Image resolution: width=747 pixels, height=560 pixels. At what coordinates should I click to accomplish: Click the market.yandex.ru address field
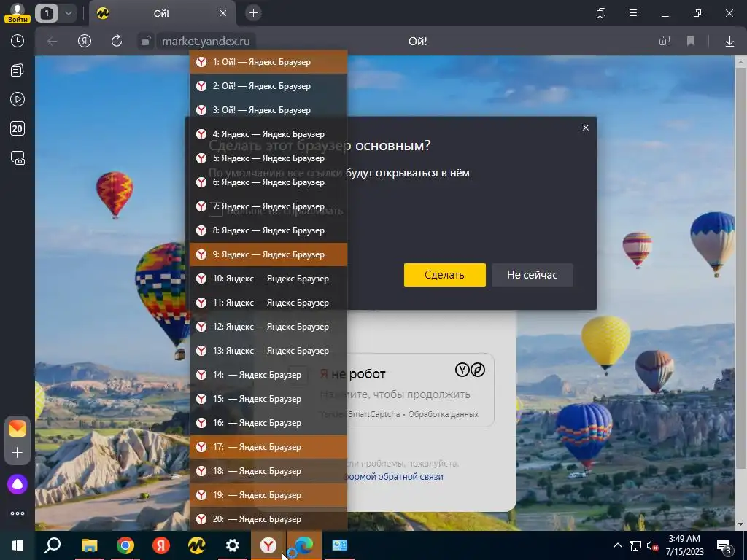pyautogui.click(x=206, y=42)
